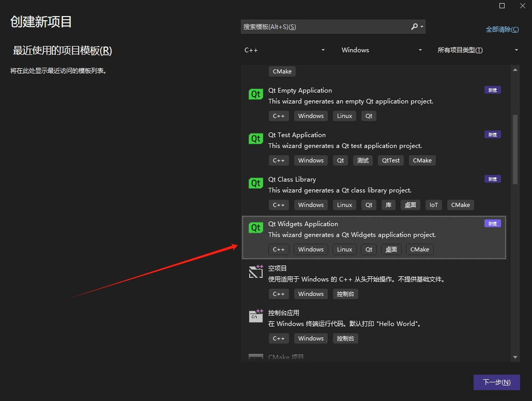The width and height of the screenshot is (532, 401).
Task: Click 库 tag under Qt Class Library
Action: pyautogui.click(x=388, y=205)
